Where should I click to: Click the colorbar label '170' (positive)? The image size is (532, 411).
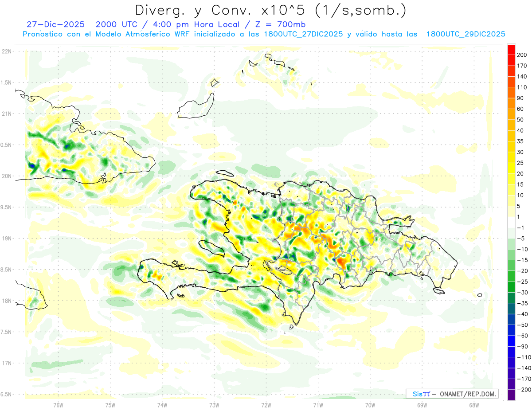coord(523,66)
